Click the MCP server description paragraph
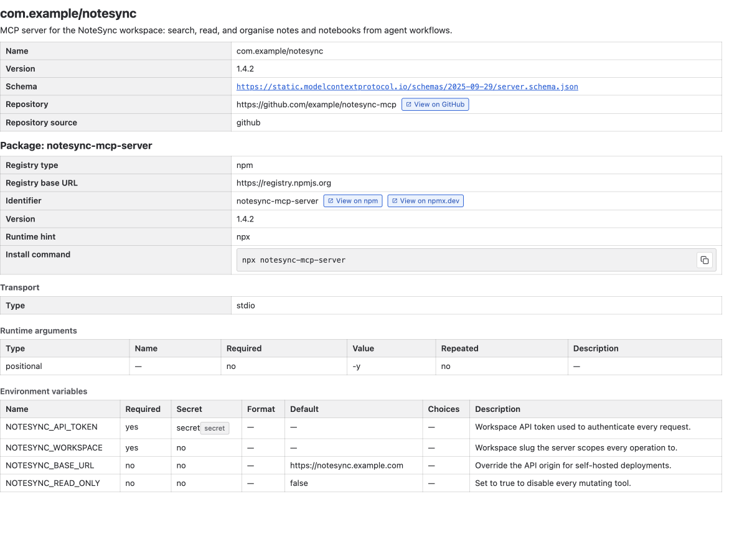Image resolution: width=747 pixels, height=560 pixels. tap(226, 30)
